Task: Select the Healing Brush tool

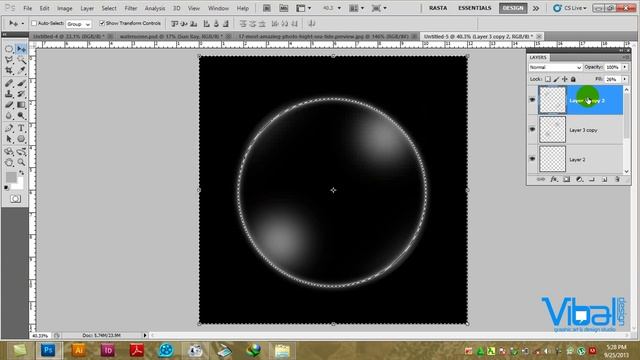Action: tap(9, 83)
